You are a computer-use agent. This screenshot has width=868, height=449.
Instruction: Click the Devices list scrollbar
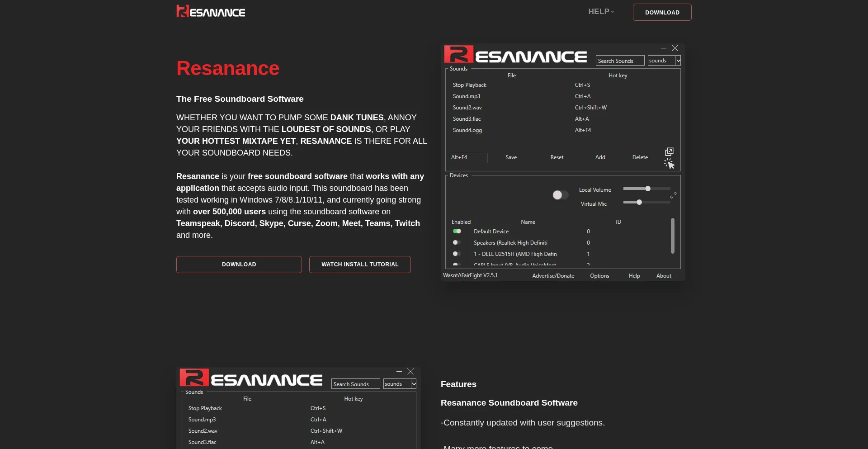tap(672, 236)
